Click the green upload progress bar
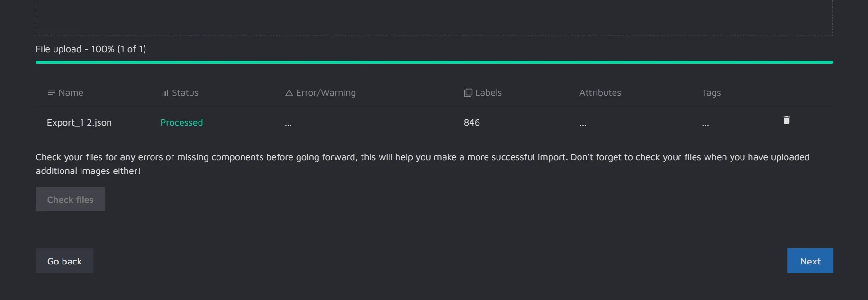The image size is (868, 300). point(434,62)
